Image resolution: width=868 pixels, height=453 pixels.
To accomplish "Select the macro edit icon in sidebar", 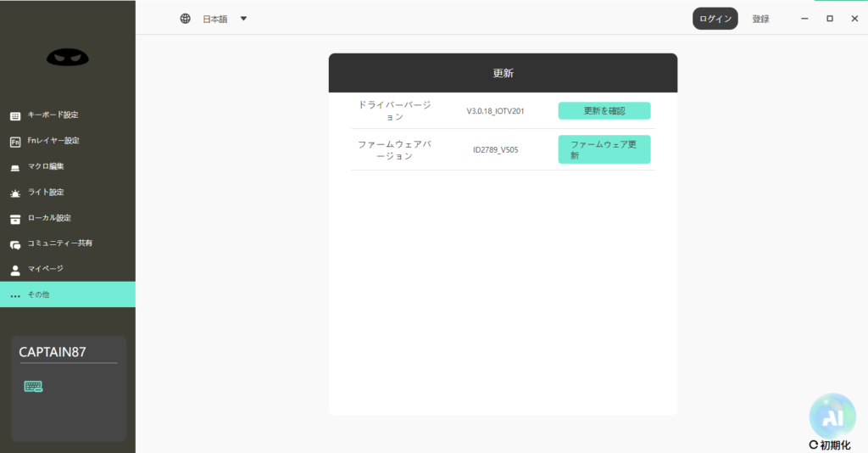I will pos(15,167).
